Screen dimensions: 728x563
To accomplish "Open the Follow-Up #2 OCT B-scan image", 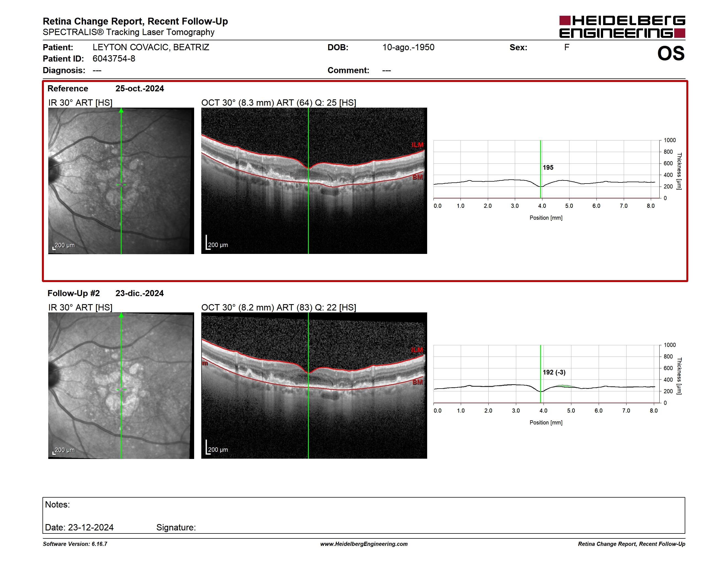I will [314, 386].
